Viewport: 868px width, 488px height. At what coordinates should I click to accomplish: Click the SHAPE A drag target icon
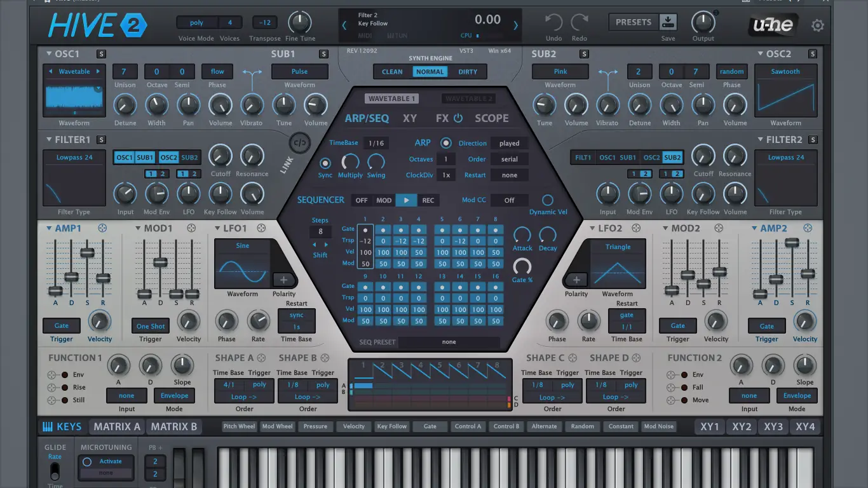(261, 358)
